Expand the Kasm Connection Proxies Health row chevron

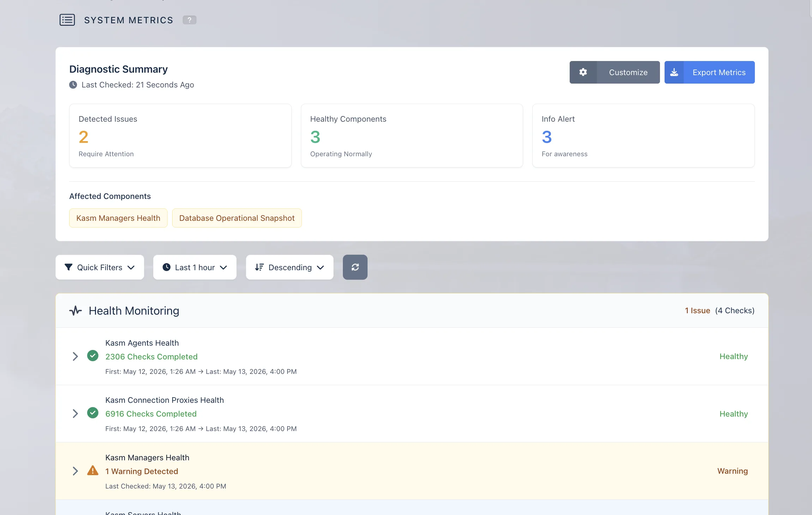point(75,414)
